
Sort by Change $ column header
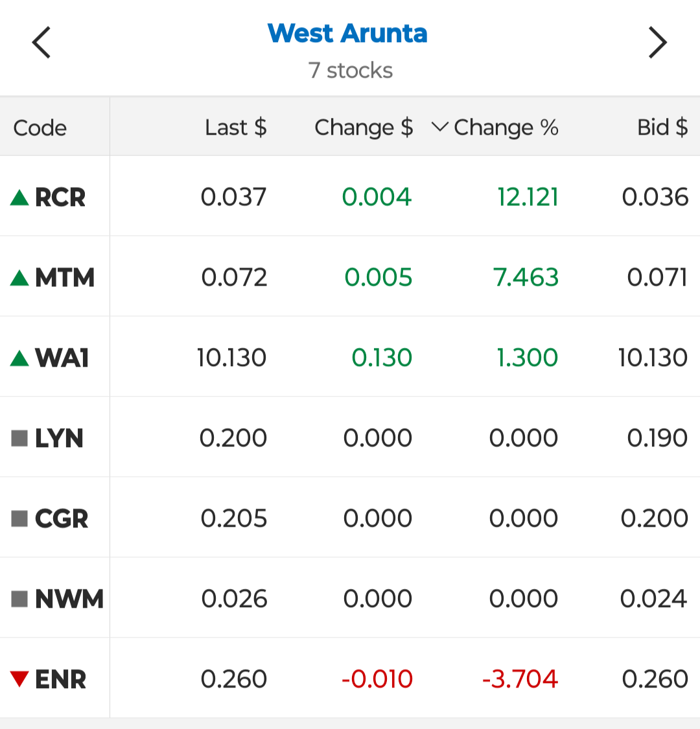364,128
